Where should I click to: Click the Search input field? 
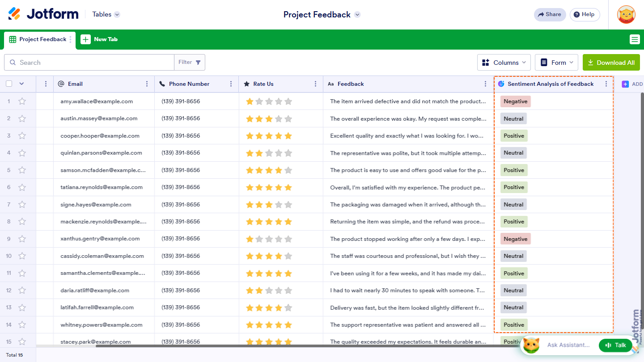coord(89,63)
